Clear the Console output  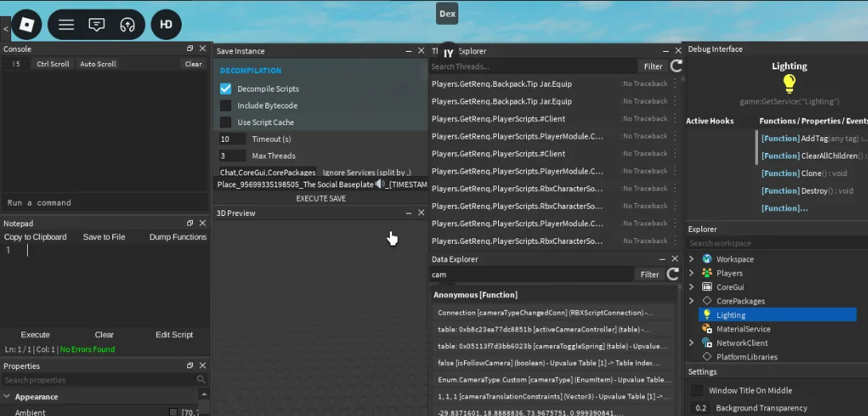pyautogui.click(x=193, y=65)
